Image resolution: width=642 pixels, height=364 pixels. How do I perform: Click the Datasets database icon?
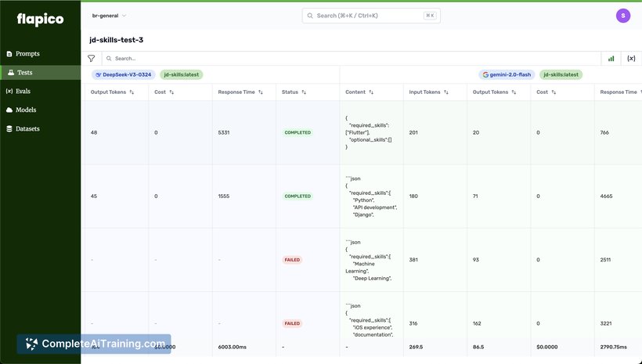[x=9, y=128]
